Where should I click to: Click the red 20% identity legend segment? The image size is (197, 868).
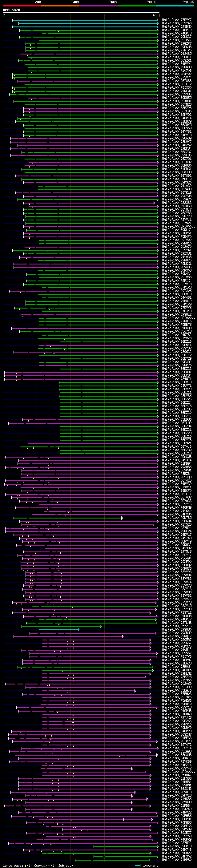[x=22, y=6]
